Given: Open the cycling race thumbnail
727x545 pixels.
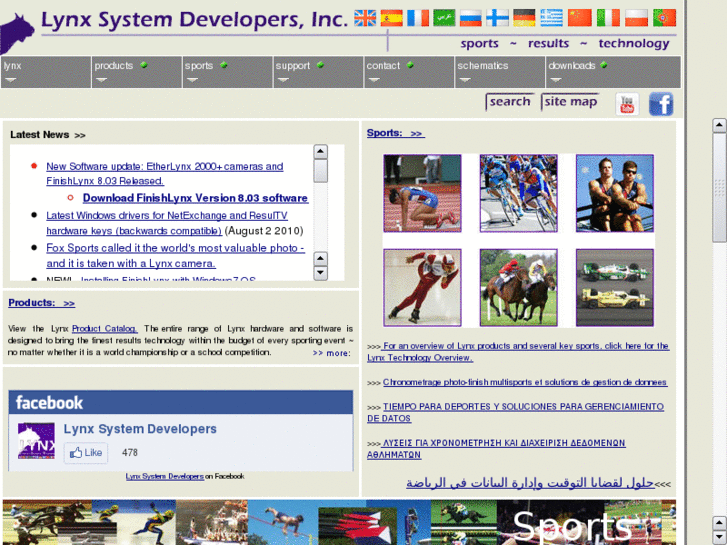Looking at the screenshot, I should pyautogui.click(x=518, y=193).
